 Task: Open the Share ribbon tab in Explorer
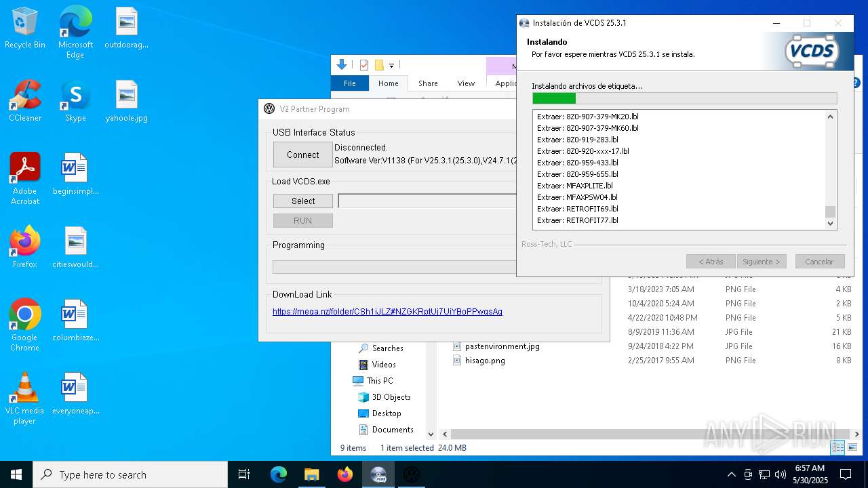(x=428, y=83)
